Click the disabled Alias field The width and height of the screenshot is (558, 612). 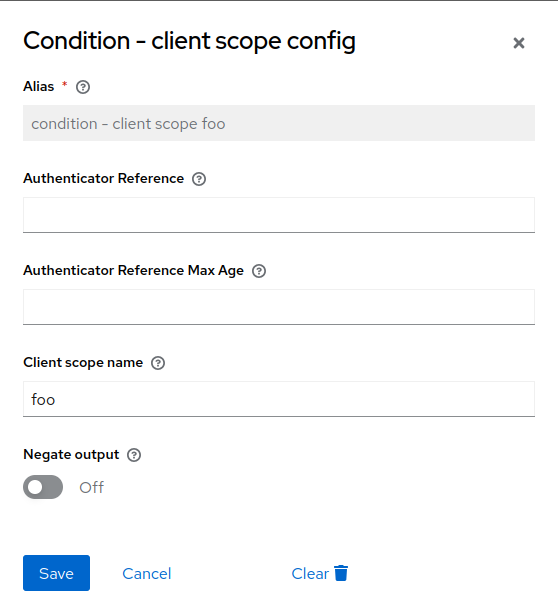(x=279, y=123)
